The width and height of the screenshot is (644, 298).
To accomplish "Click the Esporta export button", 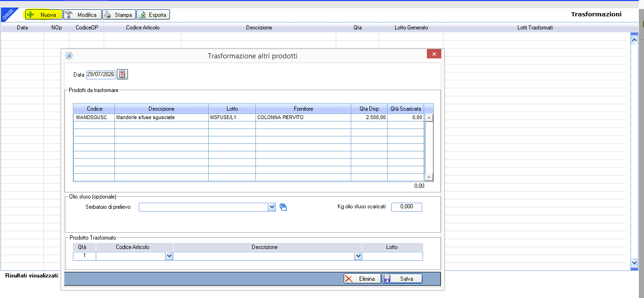I will point(153,15).
